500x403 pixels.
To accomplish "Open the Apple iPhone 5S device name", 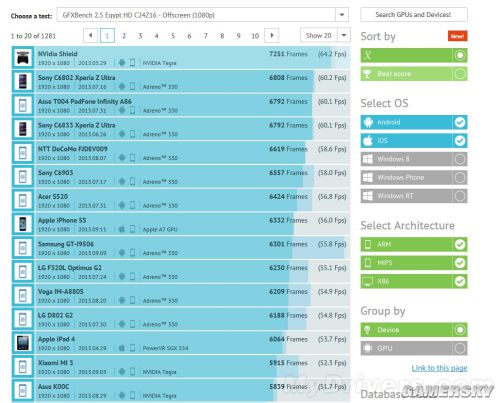I will click(62, 220).
